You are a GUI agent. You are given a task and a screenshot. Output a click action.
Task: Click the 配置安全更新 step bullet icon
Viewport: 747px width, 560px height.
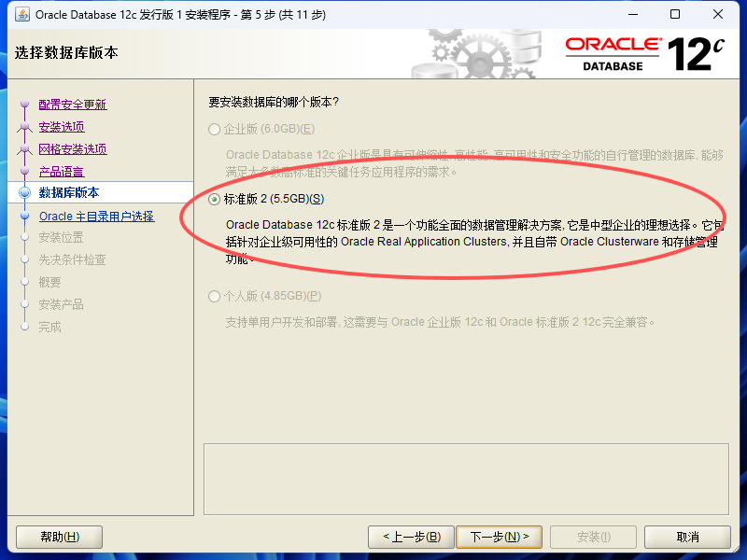pos(25,104)
